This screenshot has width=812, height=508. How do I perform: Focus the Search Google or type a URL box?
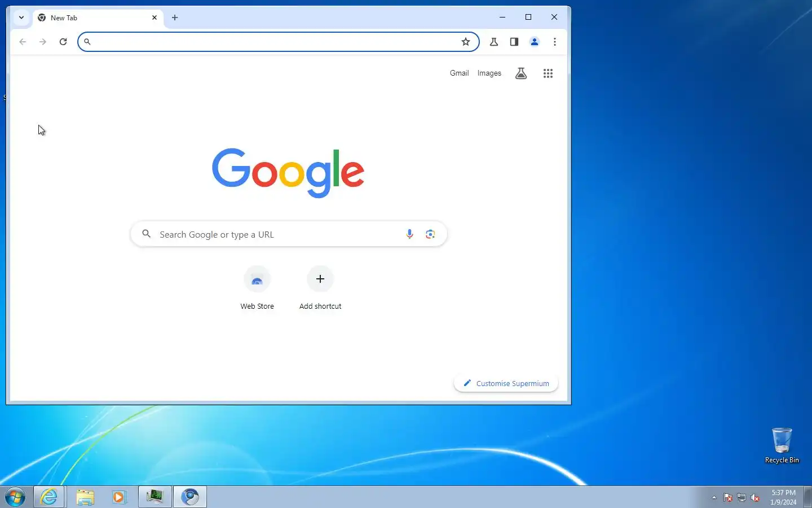pos(289,234)
